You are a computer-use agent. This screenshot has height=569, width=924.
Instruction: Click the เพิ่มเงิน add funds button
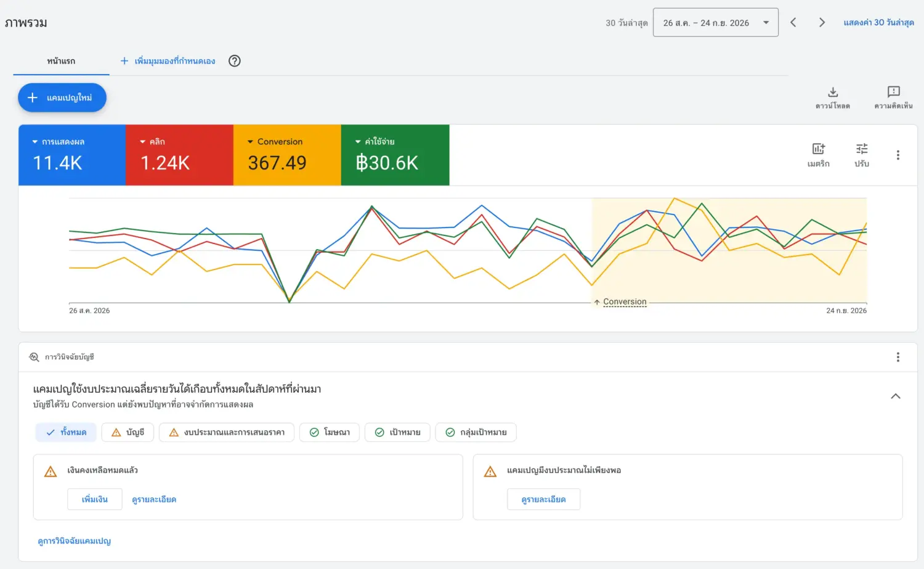point(95,499)
